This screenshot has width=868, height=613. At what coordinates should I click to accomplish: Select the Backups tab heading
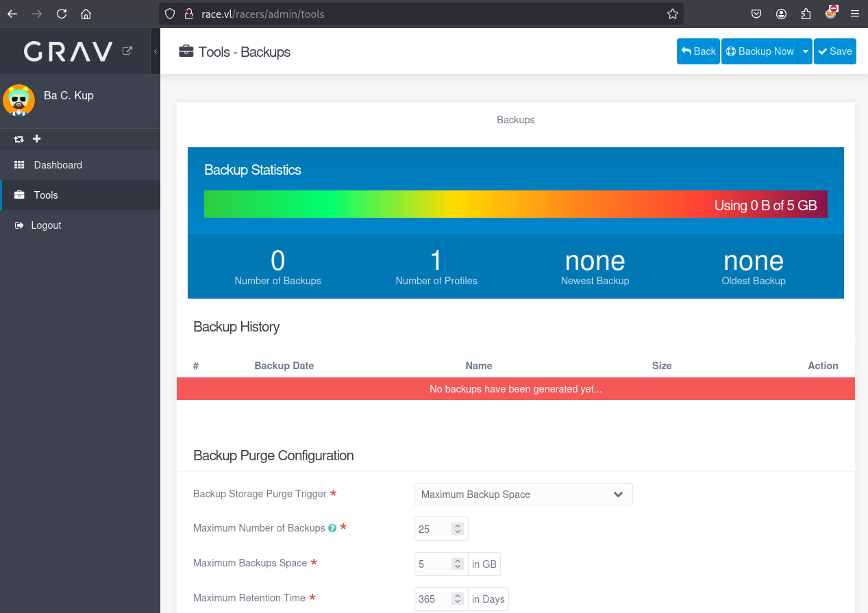(515, 120)
